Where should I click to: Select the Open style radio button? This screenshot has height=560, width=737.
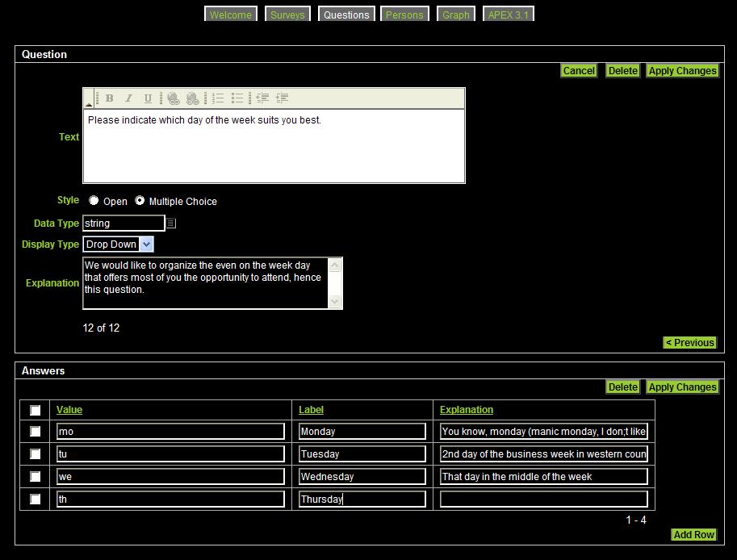pyautogui.click(x=94, y=201)
